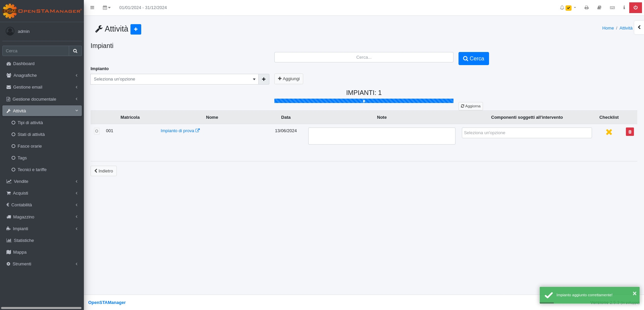Click the blue striped IMPIANTI progress bar
This screenshot has width=644, height=310.
coord(364,101)
